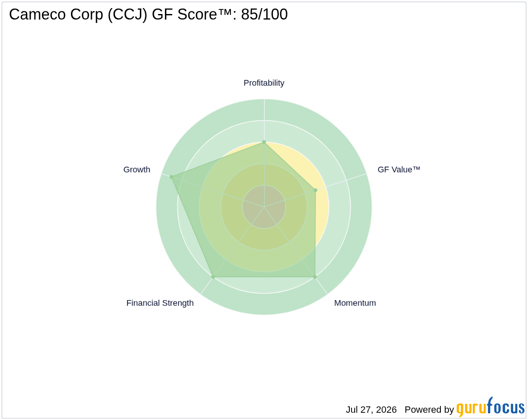
Task: Click the Financial Strength data point marker
Action: (x=213, y=277)
